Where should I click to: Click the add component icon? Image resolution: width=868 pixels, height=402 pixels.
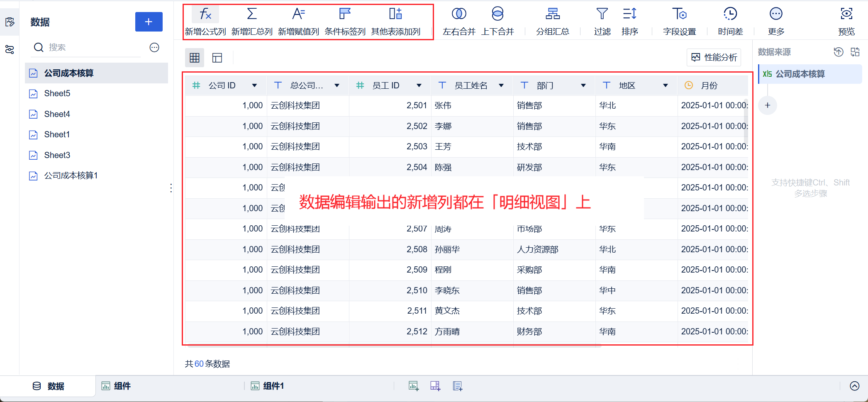[x=414, y=386]
